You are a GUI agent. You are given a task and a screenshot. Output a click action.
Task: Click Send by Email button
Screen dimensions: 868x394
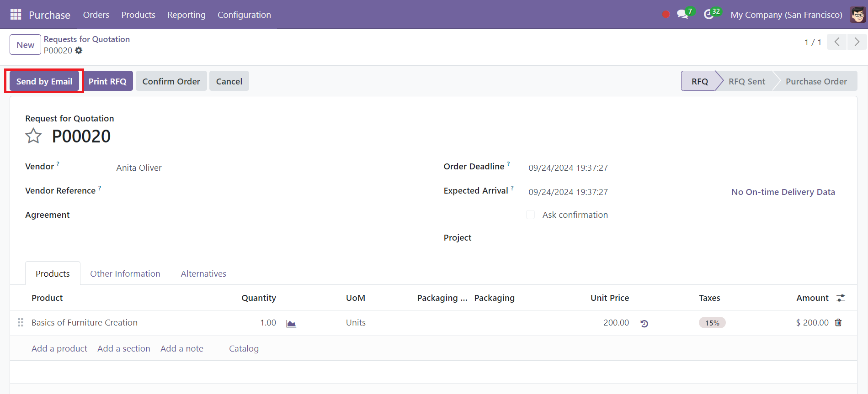44,81
